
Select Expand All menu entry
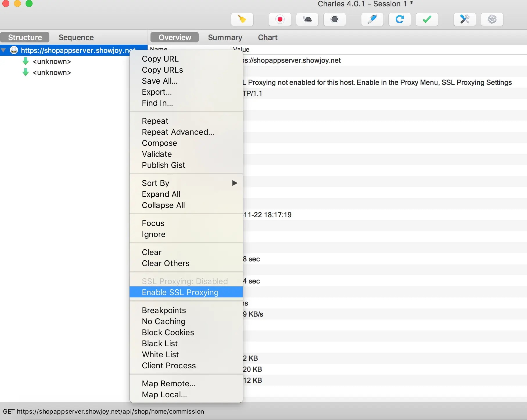click(x=186, y=194)
